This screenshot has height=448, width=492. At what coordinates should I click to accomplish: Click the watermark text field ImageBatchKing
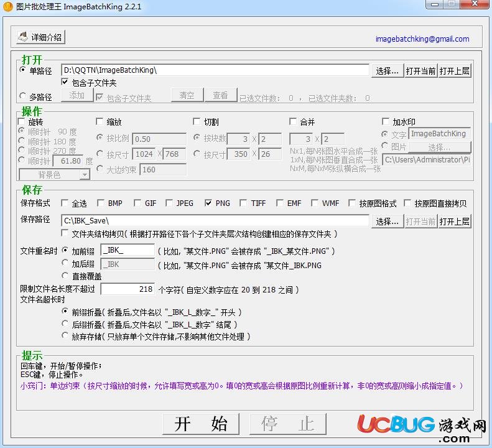point(439,133)
